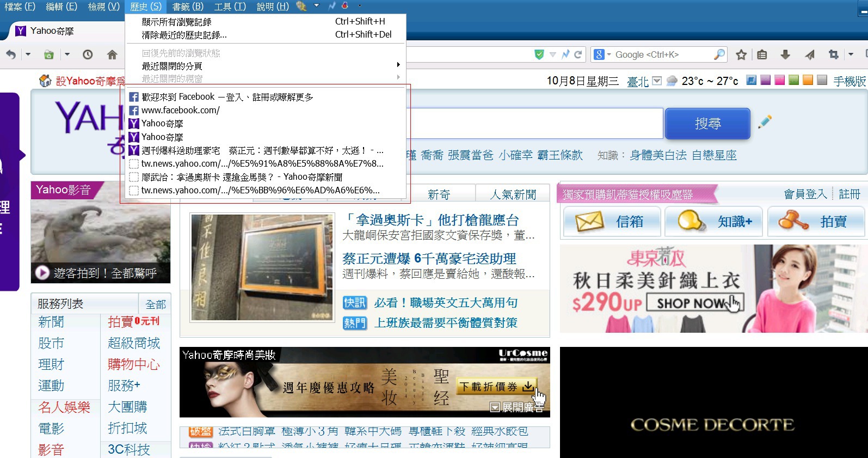Open the 手機版 mobile version link
The image size is (868, 458).
coord(850,81)
